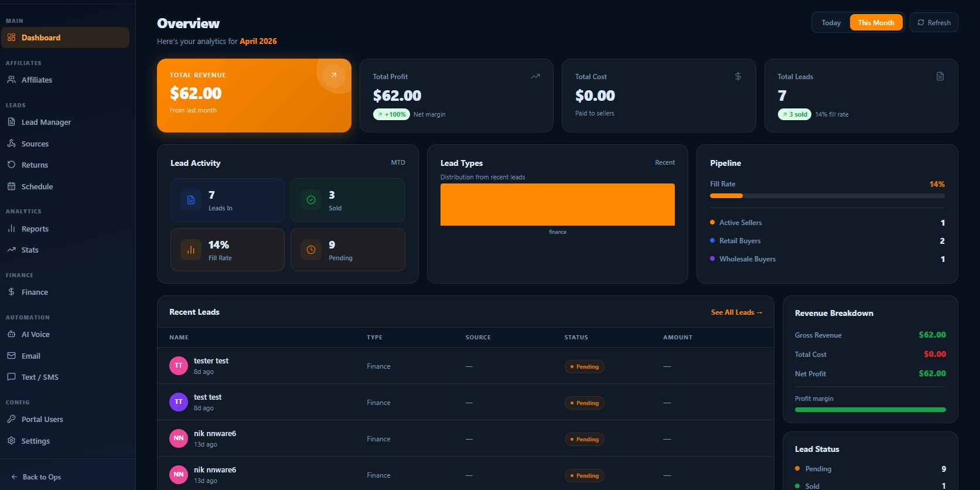Screen dimensions: 980x490
Task: Select the This Month toggle
Action: 876,23
